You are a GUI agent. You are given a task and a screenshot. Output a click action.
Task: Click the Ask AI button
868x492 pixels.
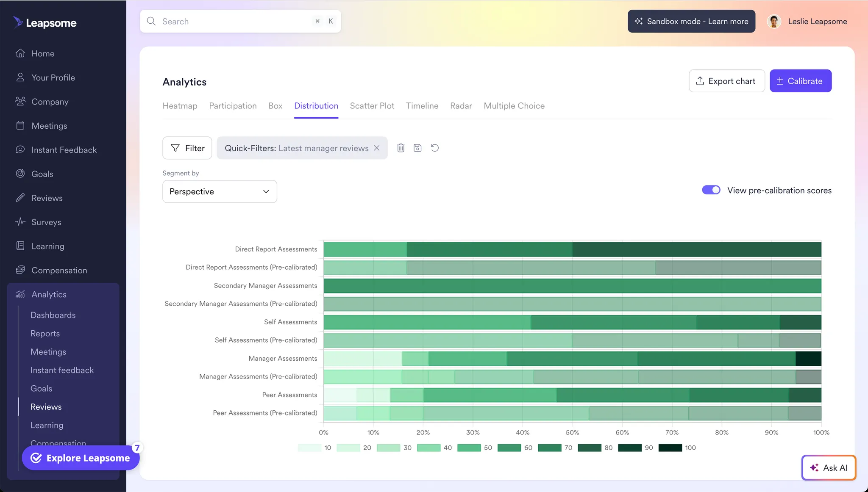(829, 467)
